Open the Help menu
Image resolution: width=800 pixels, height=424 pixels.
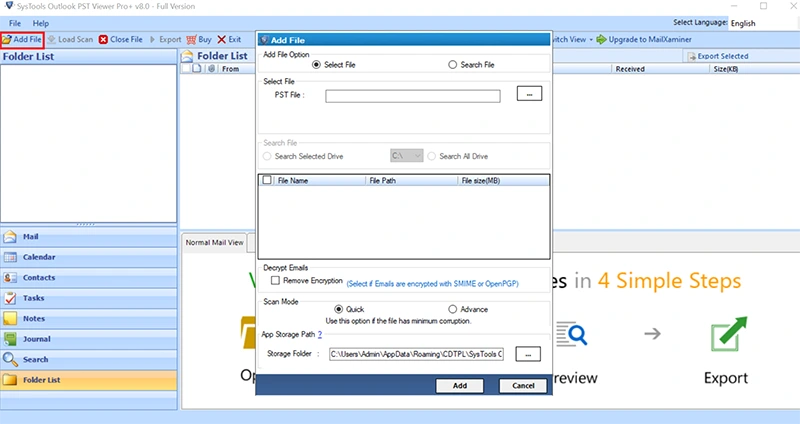[41, 23]
